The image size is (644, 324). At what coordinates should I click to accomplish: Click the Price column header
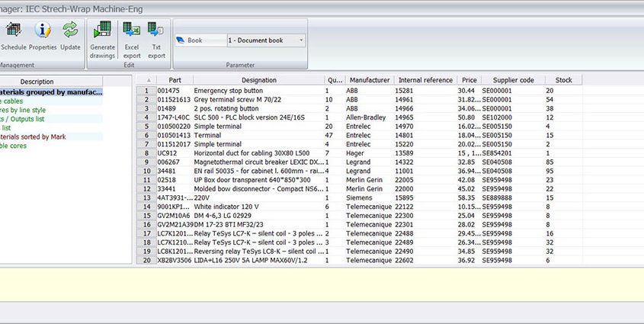coord(469,80)
